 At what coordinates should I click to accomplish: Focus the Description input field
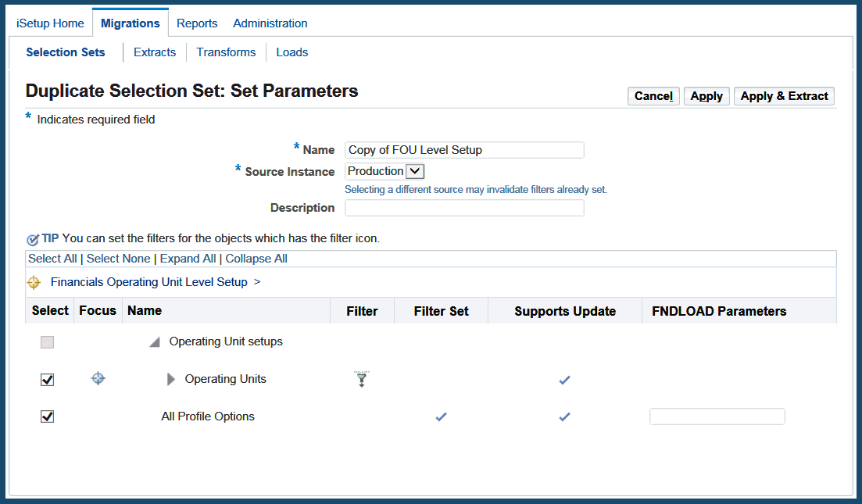pos(464,208)
